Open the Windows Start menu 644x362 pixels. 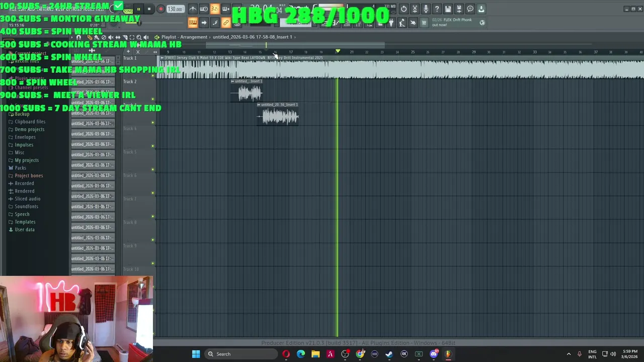[x=196, y=354]
